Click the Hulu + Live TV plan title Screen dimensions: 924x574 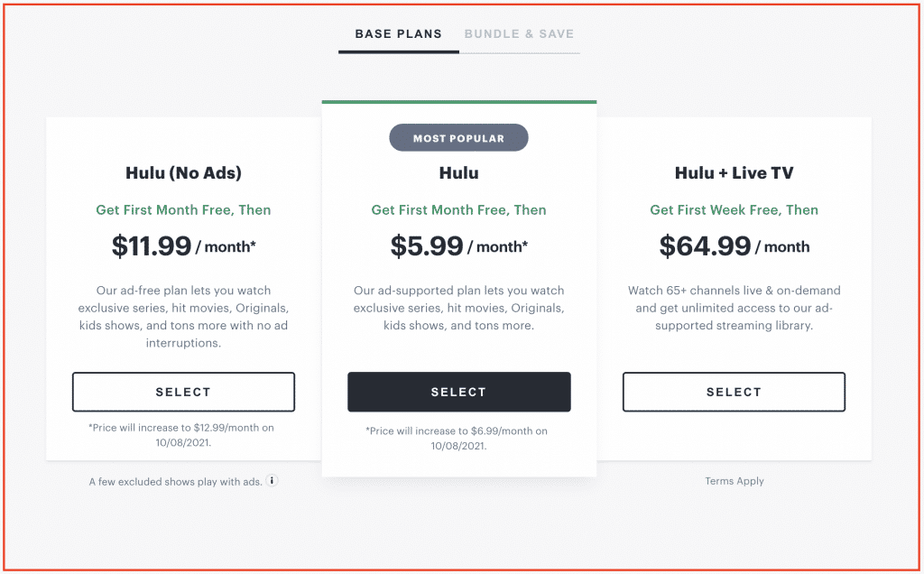(735, 172)
